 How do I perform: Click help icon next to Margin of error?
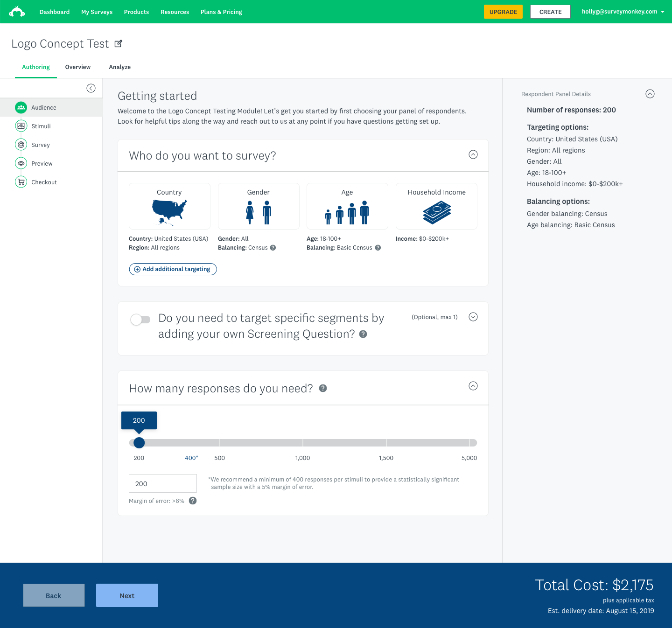coord(193,501)
